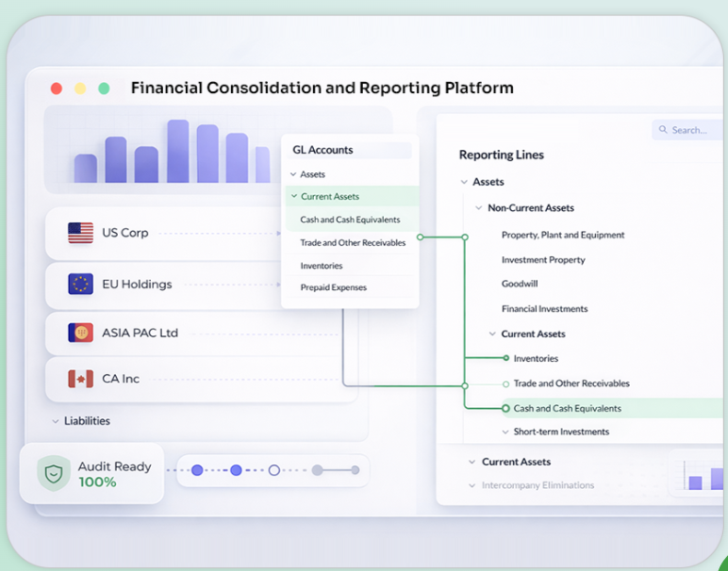
Task: Select the Inventories mapping node circle
Action: point(506,358)
